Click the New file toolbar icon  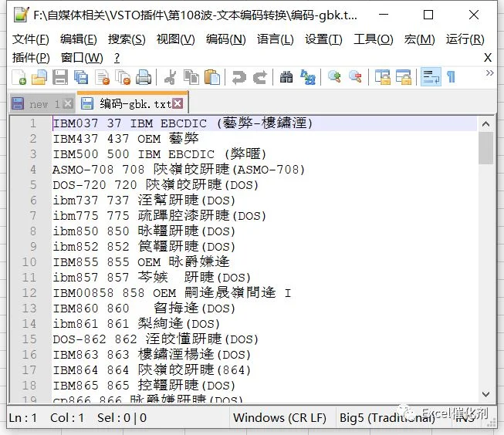(x=19, y=77)
